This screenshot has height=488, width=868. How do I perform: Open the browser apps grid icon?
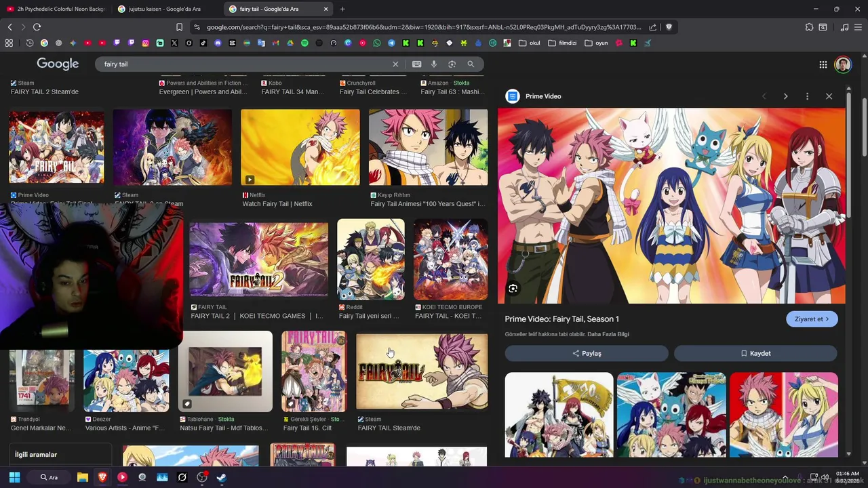[9, 43]
